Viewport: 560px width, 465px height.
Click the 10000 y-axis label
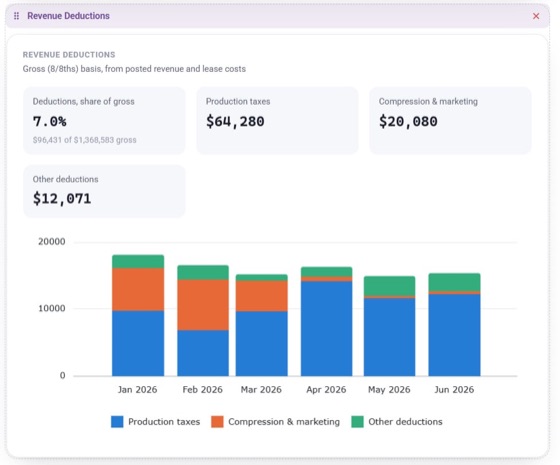[x=52, y=309]
